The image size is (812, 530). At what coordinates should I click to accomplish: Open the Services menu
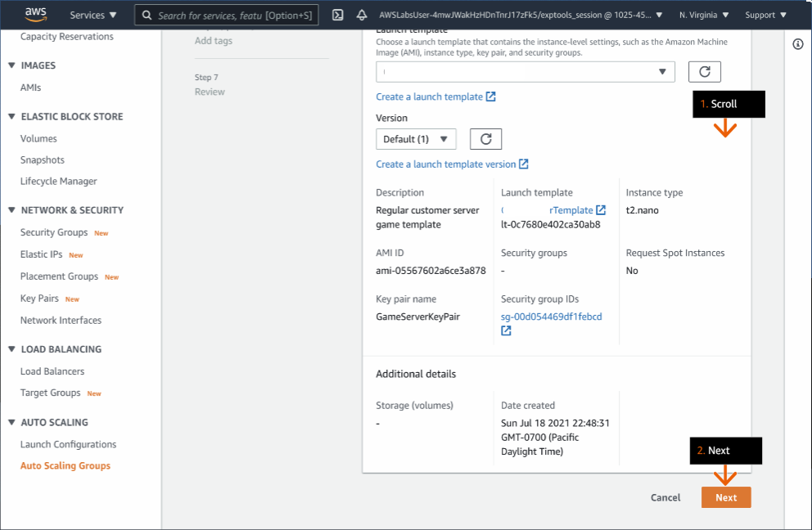pos(92,14)
